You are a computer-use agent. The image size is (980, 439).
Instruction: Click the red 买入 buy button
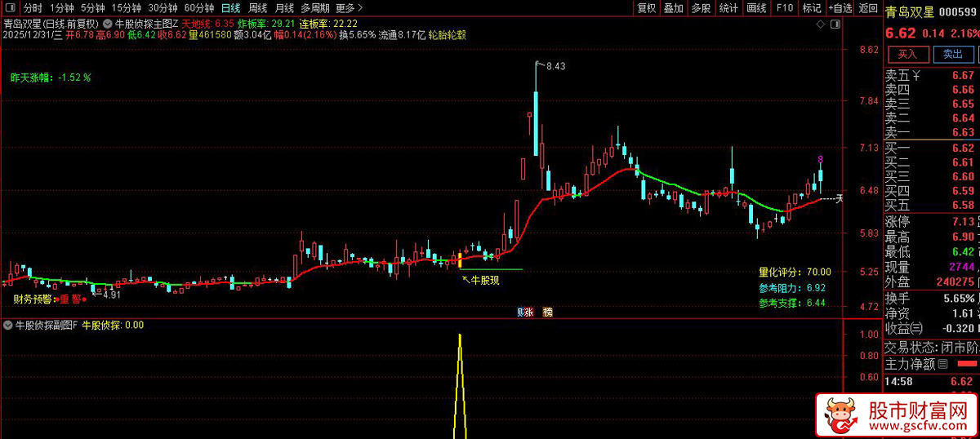click(x=907, y=55)
